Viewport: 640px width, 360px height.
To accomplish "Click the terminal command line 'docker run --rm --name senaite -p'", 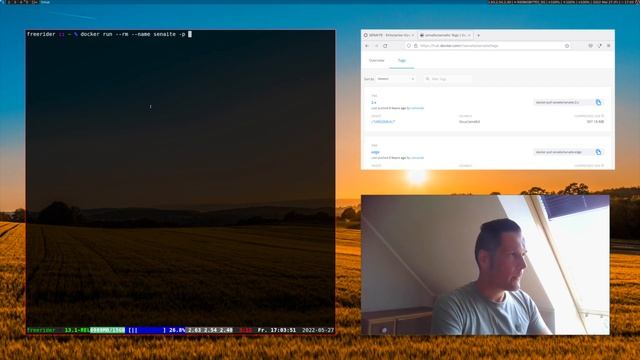I will [133, 34].
